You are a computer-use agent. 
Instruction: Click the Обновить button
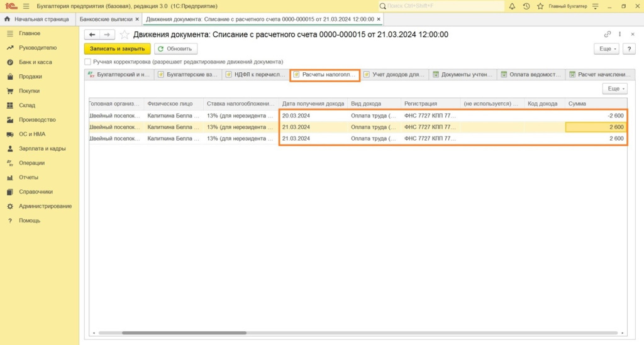pos(176,48)
